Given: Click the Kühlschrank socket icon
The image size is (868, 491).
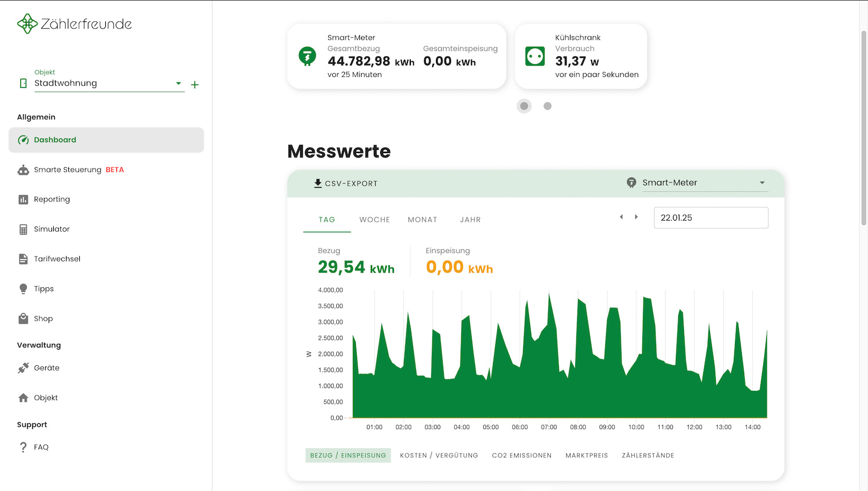Looking at the screenshot, I should pos(535,56).
